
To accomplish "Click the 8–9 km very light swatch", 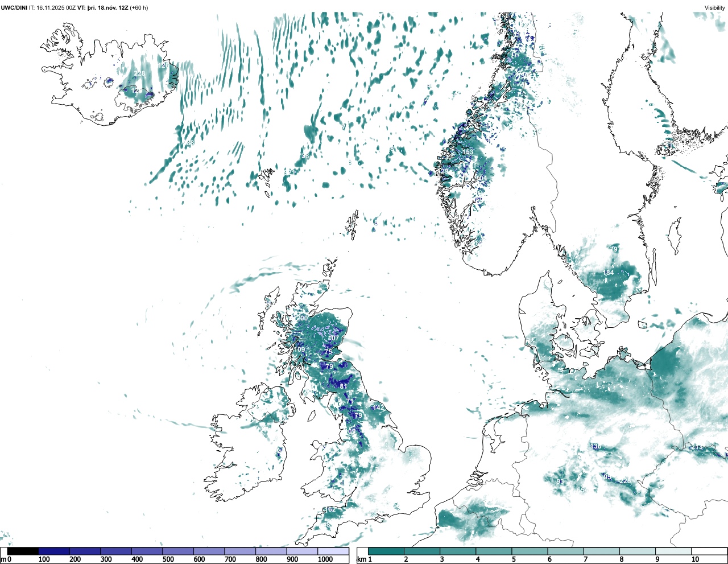I will [637, 551].
